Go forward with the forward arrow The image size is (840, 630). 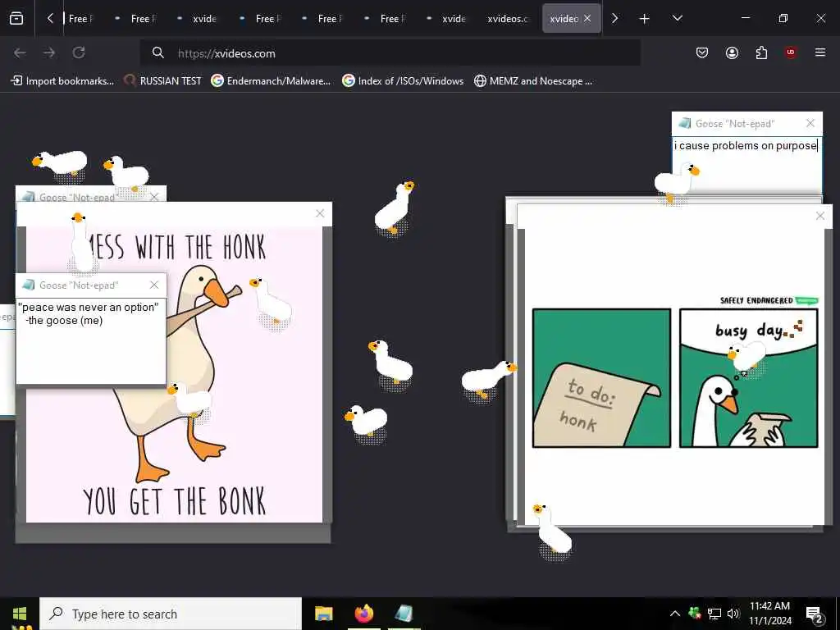pos(49,52)
